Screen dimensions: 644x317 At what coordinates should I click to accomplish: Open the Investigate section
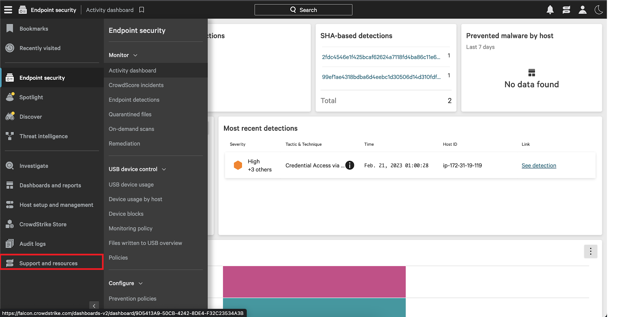coord(33,166)
